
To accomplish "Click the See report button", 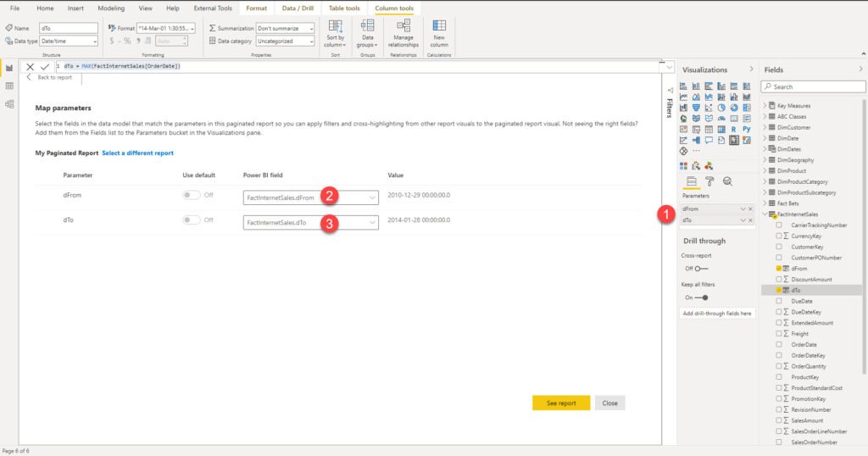I will 561,403.
